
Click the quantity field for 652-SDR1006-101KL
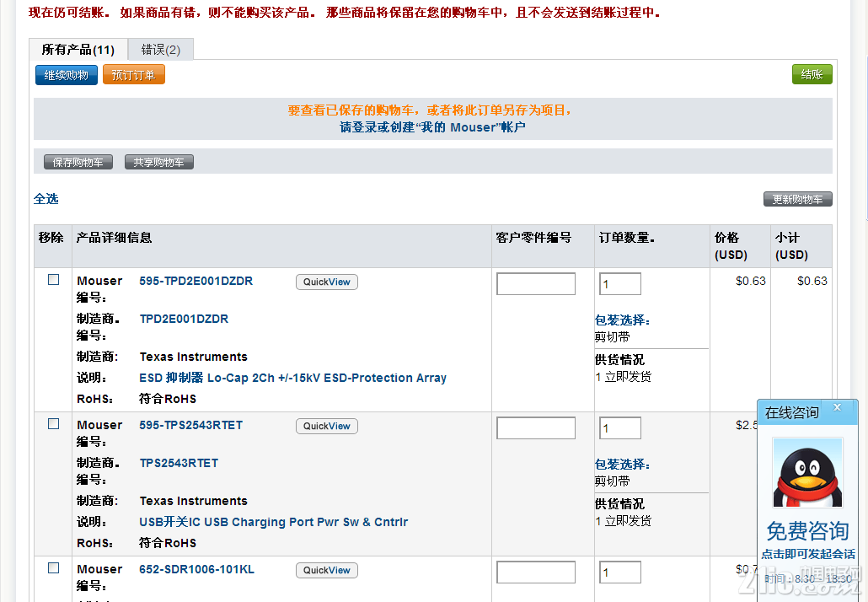tap(620, 572)
